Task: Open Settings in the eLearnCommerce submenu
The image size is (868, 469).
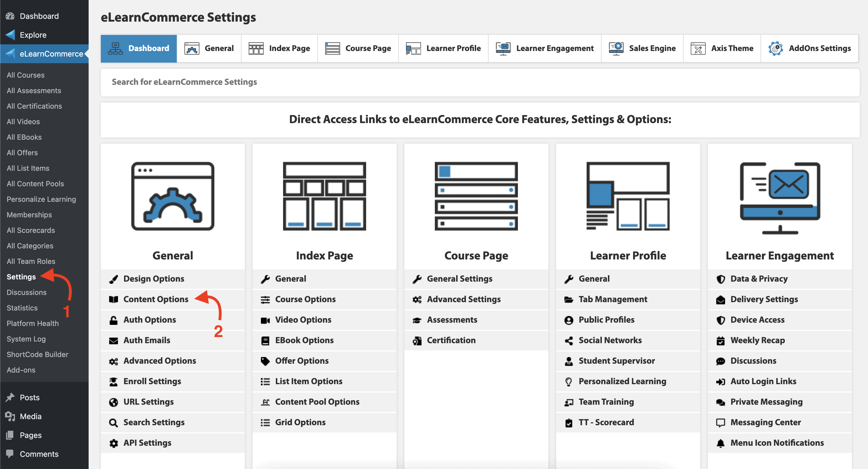Action: tap(21, 277)
